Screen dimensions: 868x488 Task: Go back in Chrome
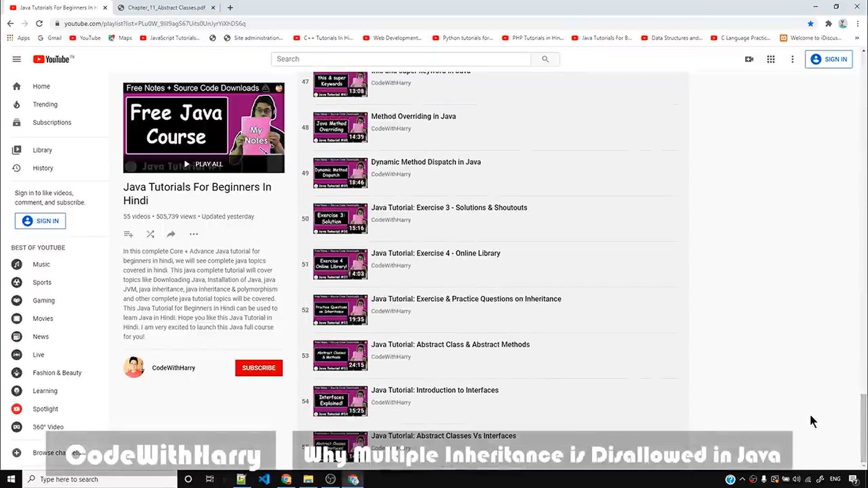click(x=10, y=23)
